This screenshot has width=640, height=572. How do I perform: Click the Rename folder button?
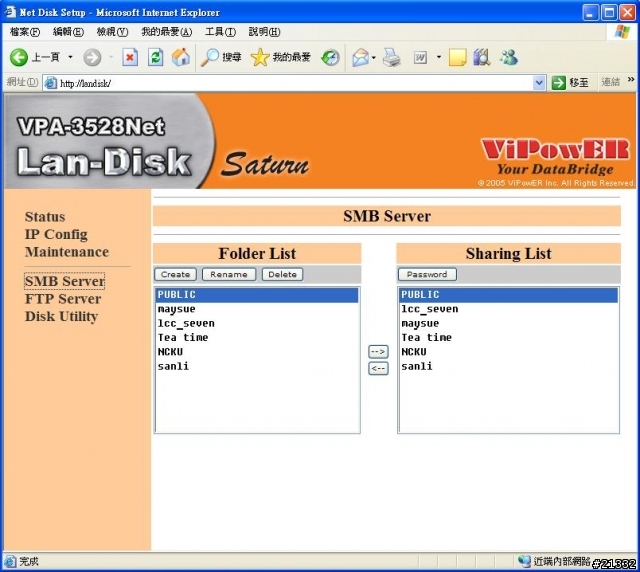pyautogui.click(x=229, y=274)
